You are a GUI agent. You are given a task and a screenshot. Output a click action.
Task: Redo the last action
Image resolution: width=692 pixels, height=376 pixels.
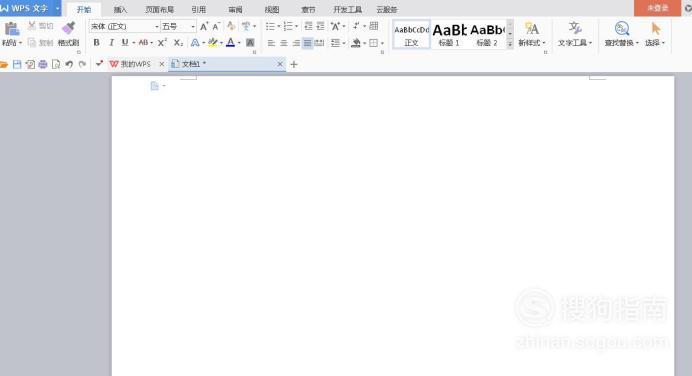coord(82,64)
